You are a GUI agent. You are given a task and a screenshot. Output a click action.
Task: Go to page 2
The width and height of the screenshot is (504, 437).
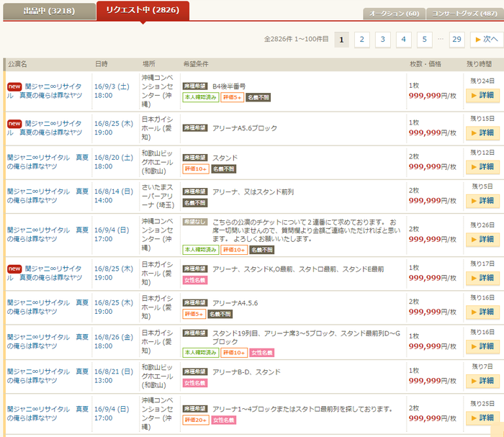[x=362, y=40]
